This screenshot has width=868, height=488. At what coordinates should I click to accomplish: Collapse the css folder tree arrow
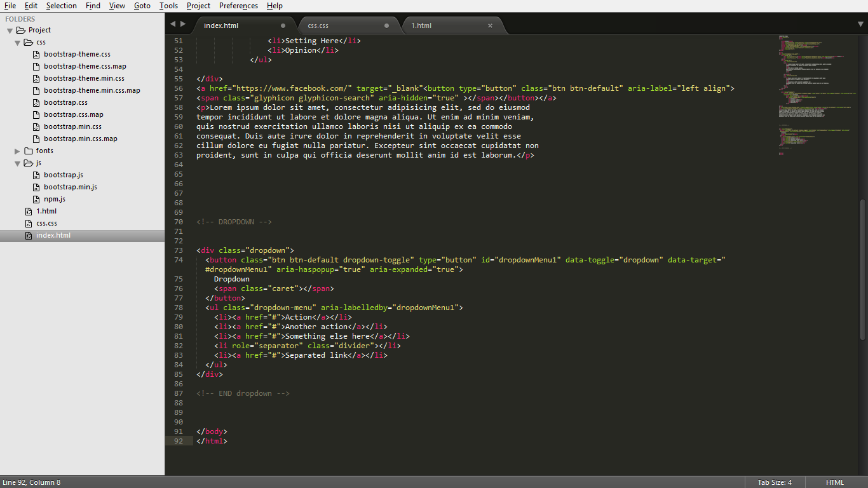[18, 43]
